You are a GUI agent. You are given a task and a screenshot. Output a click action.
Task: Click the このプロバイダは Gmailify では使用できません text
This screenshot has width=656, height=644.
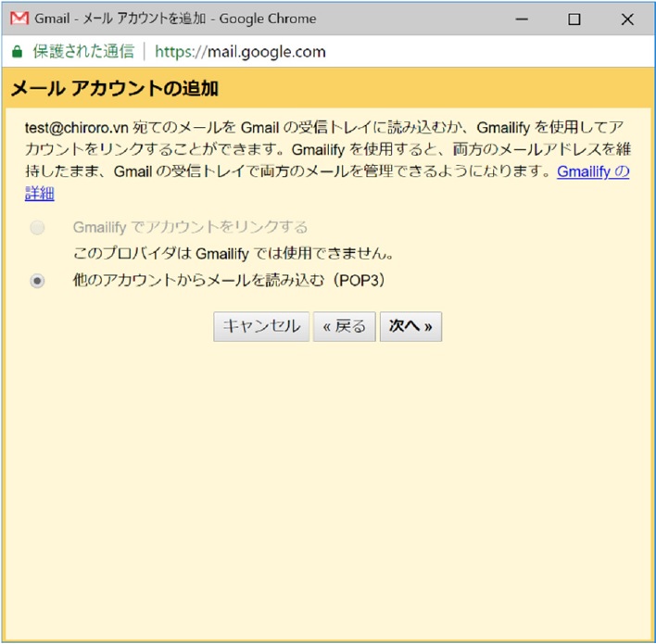[233, 254]
